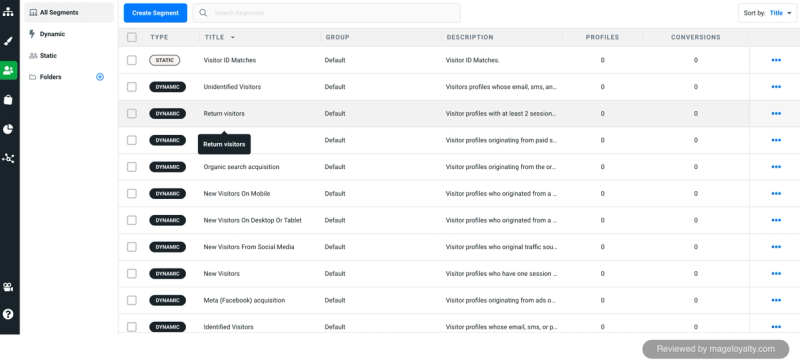Click the STATIC type badge
Viewport: 800px width, 364px height.
(165, 60)
